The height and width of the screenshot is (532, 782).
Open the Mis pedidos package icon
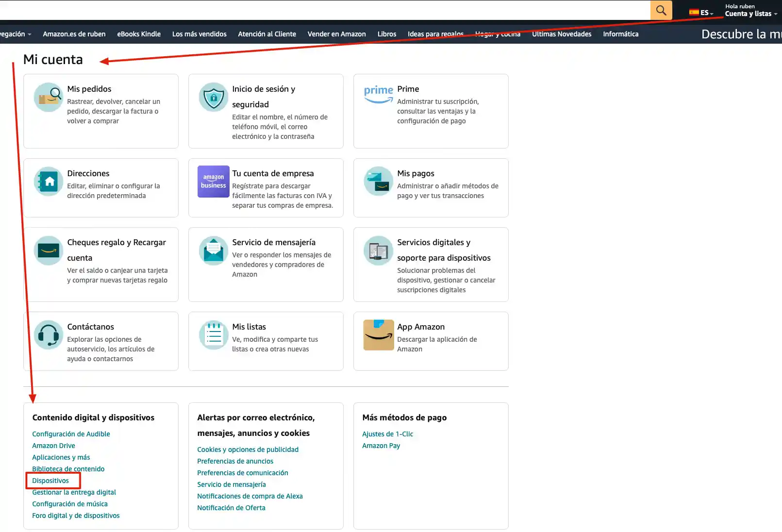click(49, 97)
